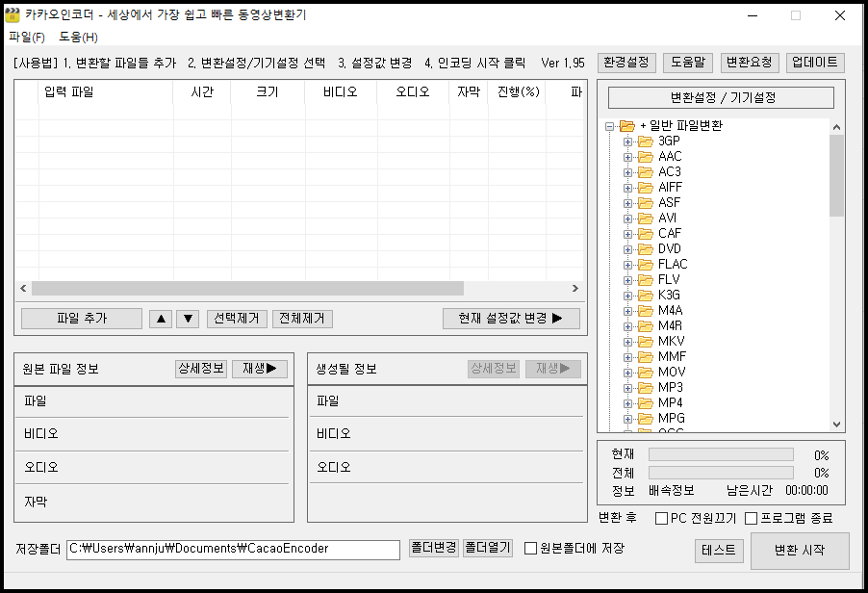Viewport: 868px width, 593px height.
Task: Click the 변환 시작 button
Action: point(800,551)
